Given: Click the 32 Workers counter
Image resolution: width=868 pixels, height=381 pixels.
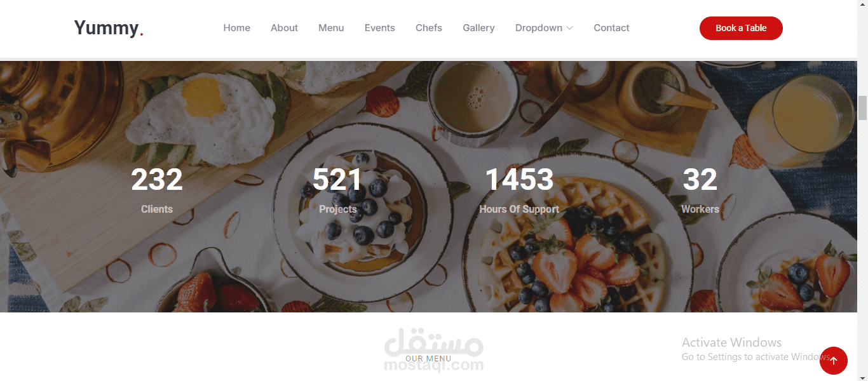Looking at the screenshot, I should (700, 189).
